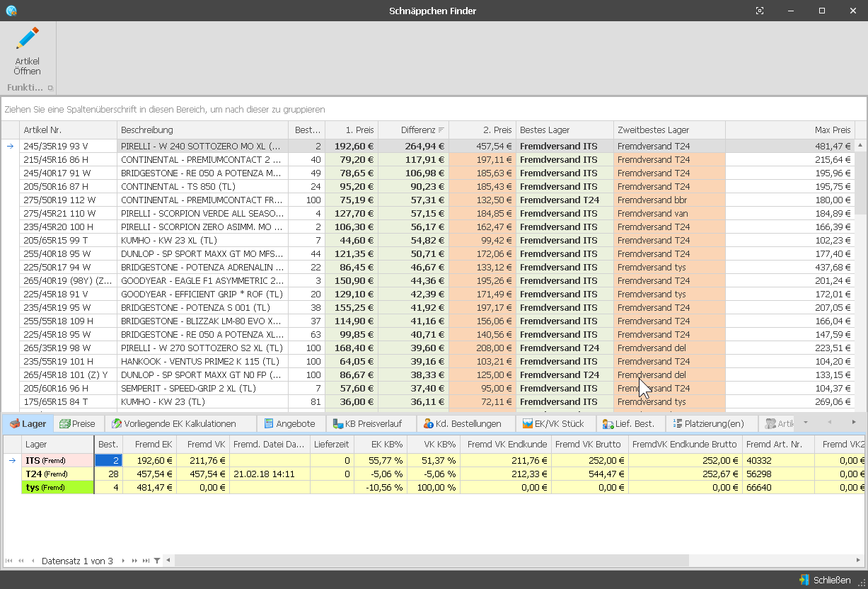Viewport: 868px width, 589px height.
Task: Switch to the Preise tab
Action: (x=78, y=424)
